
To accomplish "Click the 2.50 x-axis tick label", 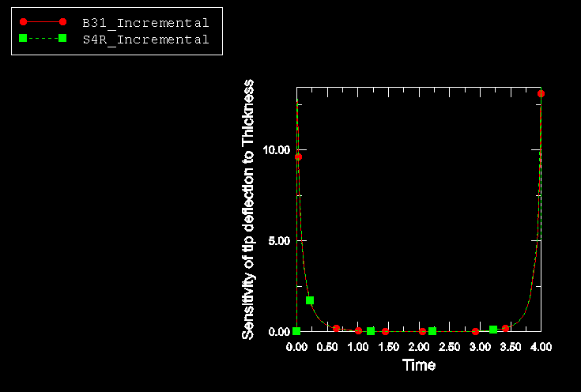I will 450,347.
